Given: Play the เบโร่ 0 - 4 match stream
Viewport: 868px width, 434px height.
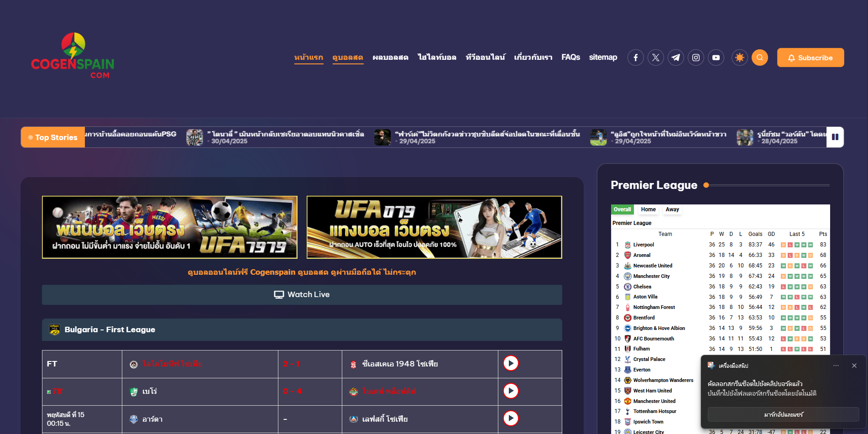Looking at the screenshot, I should coord(511,391).
